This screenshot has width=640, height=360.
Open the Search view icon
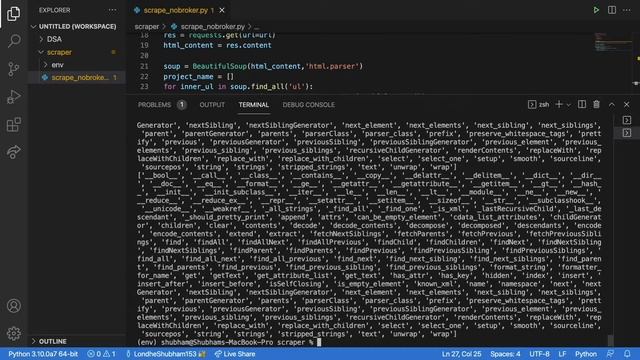[x=13, y=41]
